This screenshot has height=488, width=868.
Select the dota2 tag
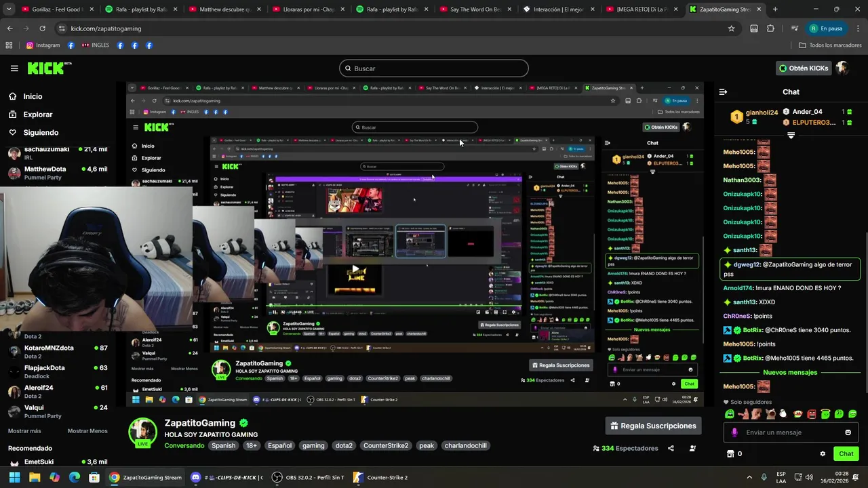(x=344, y=446)
